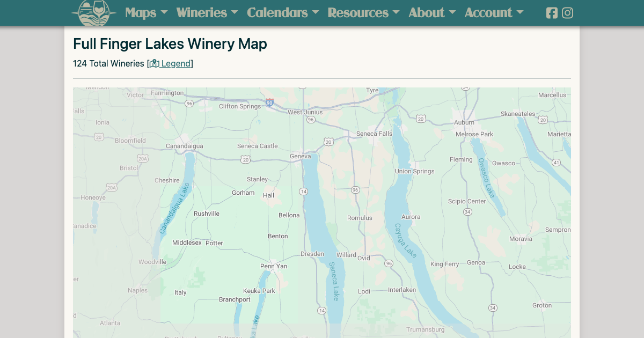Click the Legend link
Screen dimensions: 644x338
[174, 63]
